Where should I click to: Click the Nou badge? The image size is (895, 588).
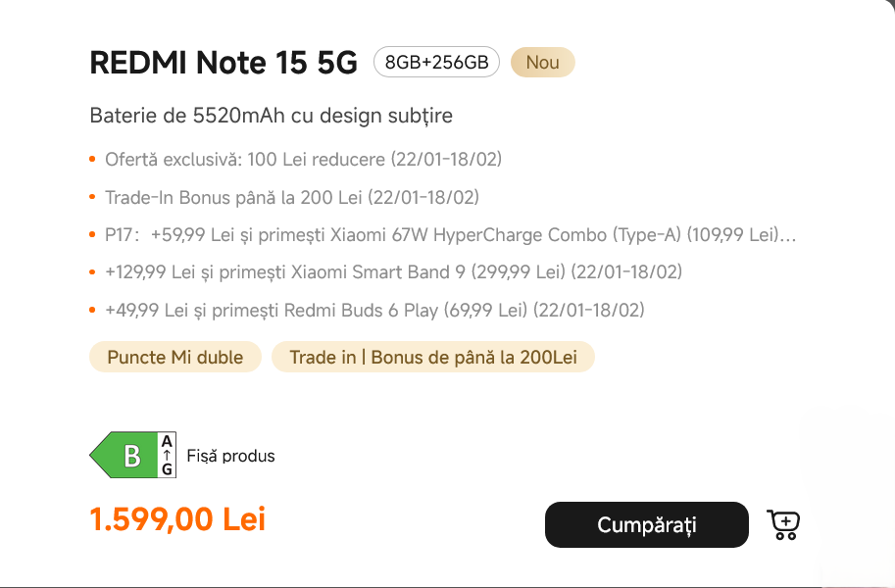(542, 62)
